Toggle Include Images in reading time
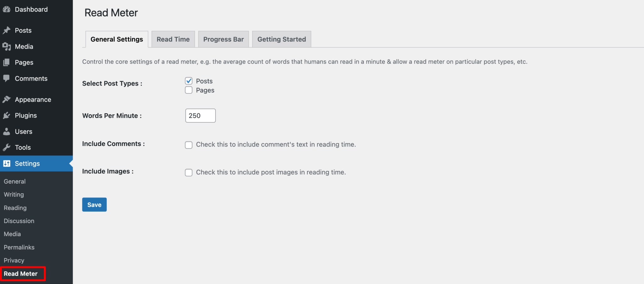The width and height of the screenshot is (644, 284). coord(188,172)
